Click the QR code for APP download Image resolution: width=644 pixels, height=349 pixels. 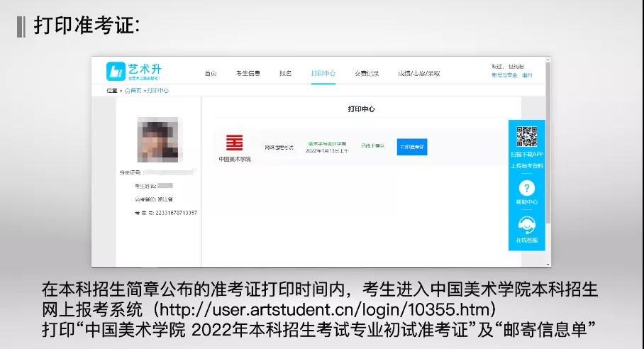click(x=526, y=137)
